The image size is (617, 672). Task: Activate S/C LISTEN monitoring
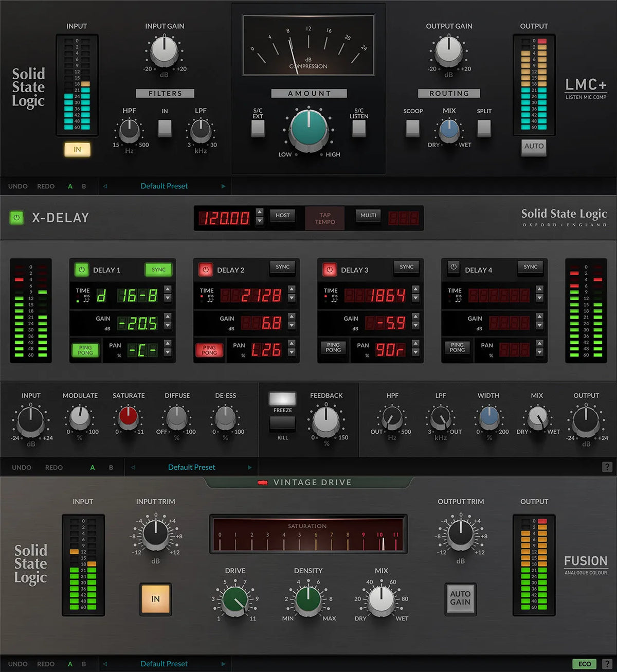click(x=359, y=128)
